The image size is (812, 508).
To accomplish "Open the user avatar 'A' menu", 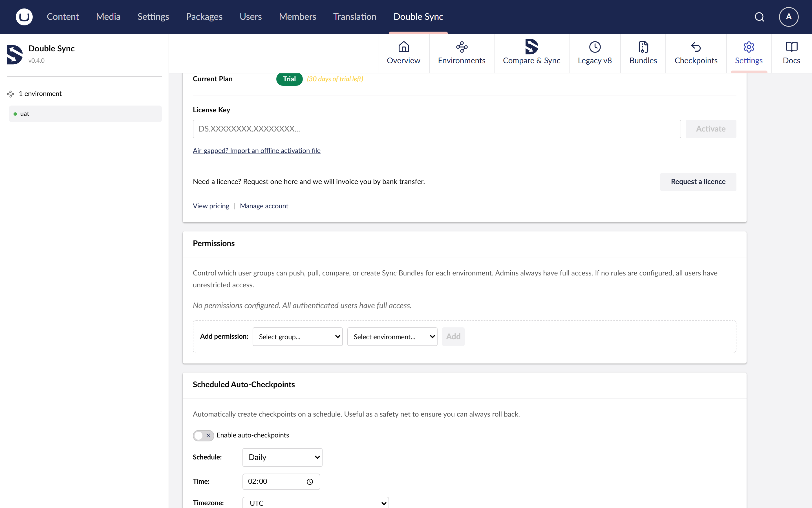I will (789, 17).
